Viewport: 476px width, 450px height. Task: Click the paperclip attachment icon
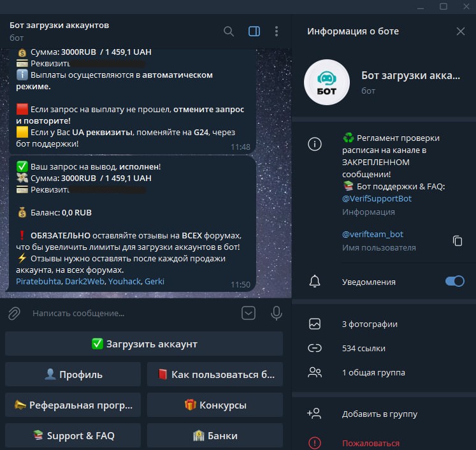coord(14,313)
